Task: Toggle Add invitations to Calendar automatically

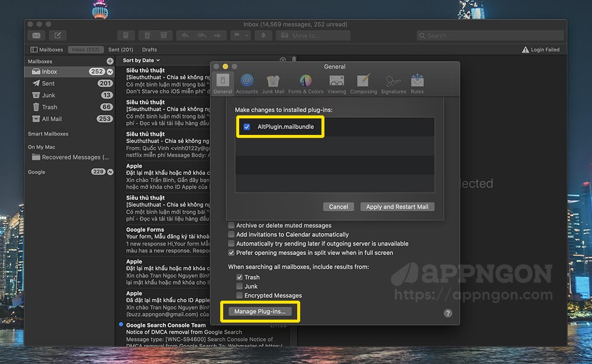Action: pos(231,234)
